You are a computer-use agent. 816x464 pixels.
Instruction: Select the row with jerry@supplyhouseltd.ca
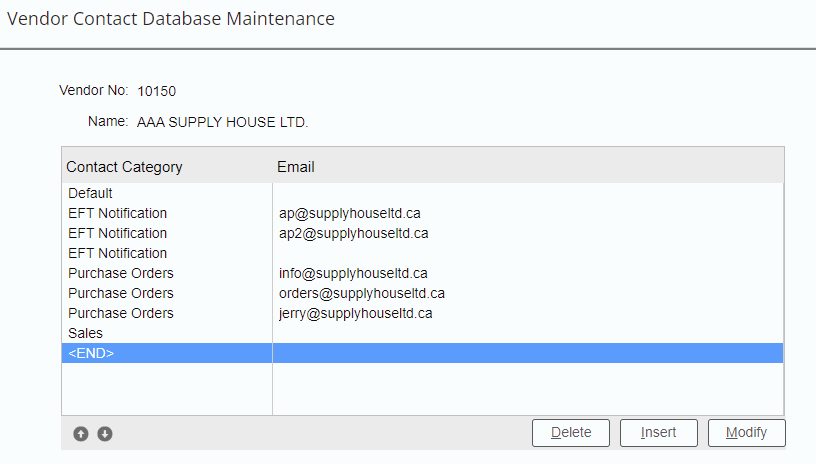point(355,313)
